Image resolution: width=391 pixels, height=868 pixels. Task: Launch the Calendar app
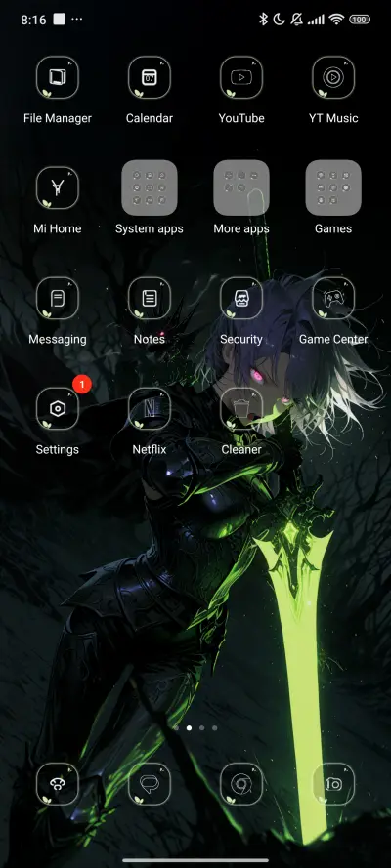150,77
